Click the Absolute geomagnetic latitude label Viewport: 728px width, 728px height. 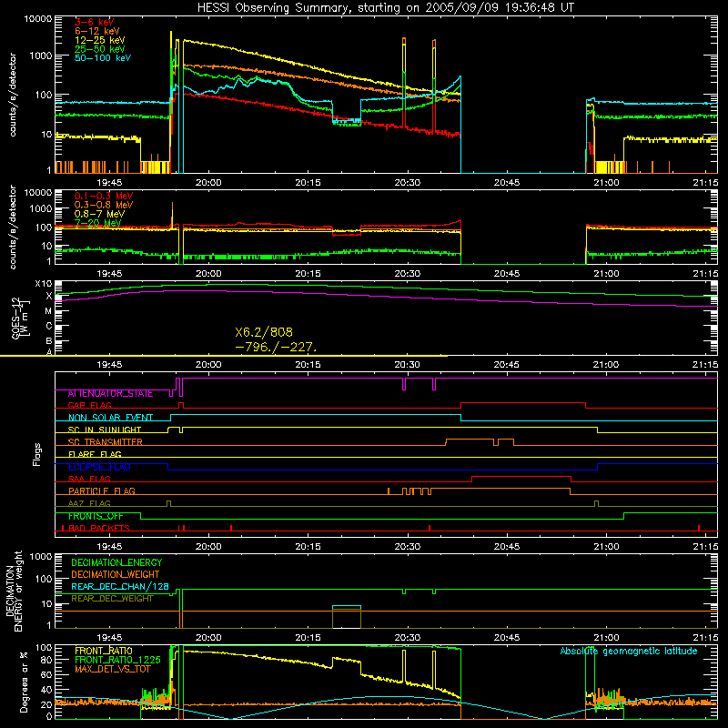click(x=629, y=652)
